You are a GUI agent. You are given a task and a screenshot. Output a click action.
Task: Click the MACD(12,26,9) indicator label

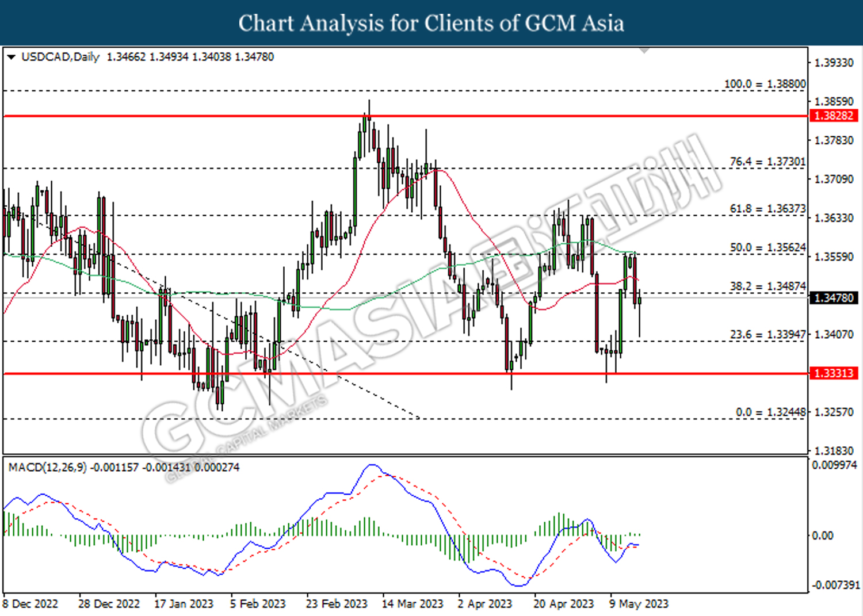coord(47,467)
